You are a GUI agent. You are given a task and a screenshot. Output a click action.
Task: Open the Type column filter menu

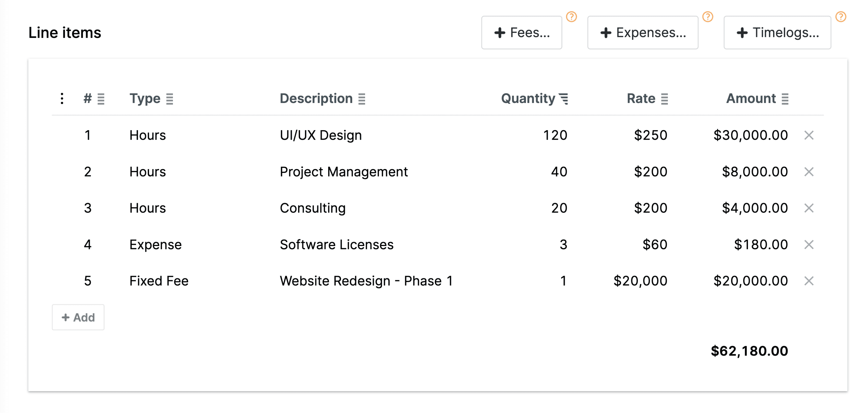point(170,99)
